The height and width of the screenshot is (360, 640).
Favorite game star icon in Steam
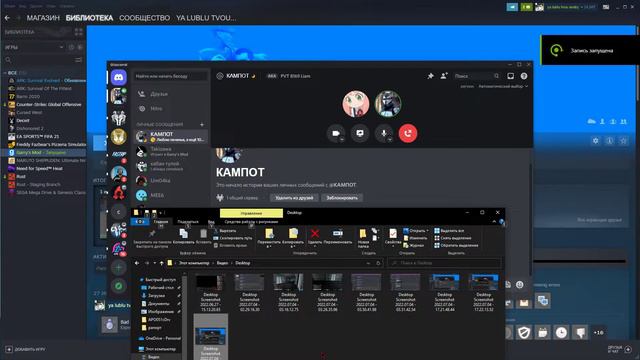pyautogui.click(x=623, y=141)
